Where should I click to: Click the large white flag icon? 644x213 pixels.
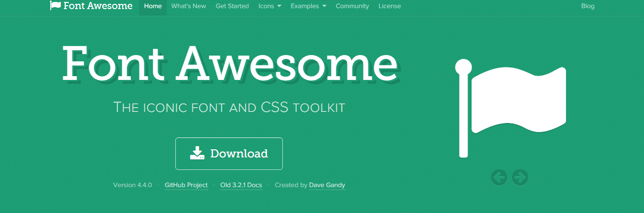pyautogui.click(x=510, y=108)
